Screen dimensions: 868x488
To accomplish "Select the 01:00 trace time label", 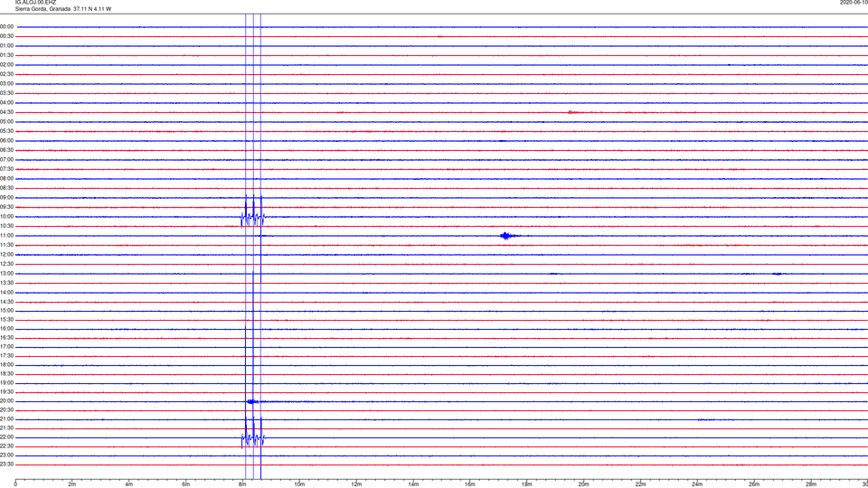I will click(x=6, y=46).
